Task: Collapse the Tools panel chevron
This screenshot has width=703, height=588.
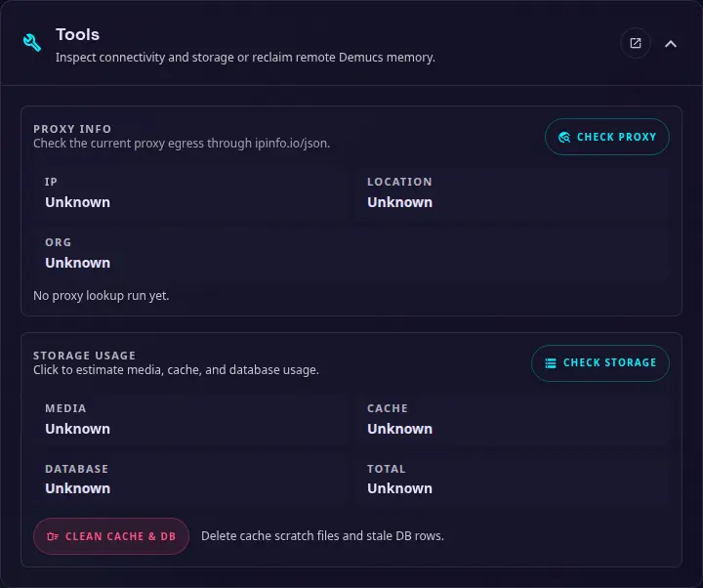Action: coord(670,44)
